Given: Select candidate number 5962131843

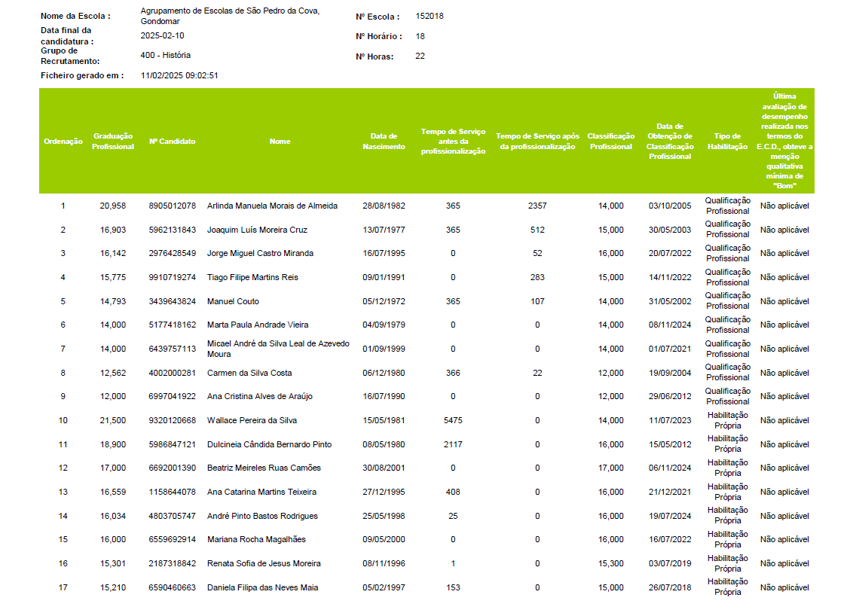Looking at the screenshot, I should (172, 230).
